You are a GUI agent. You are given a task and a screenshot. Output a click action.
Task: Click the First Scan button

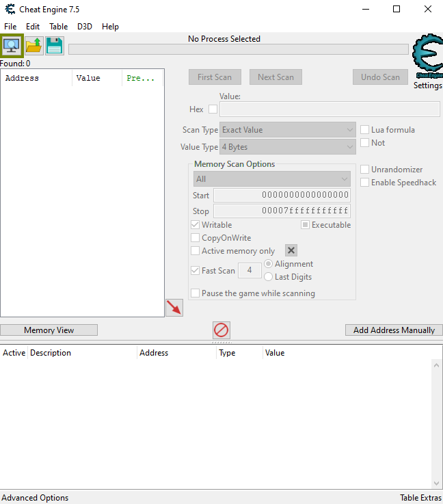(x=215, y=77)
